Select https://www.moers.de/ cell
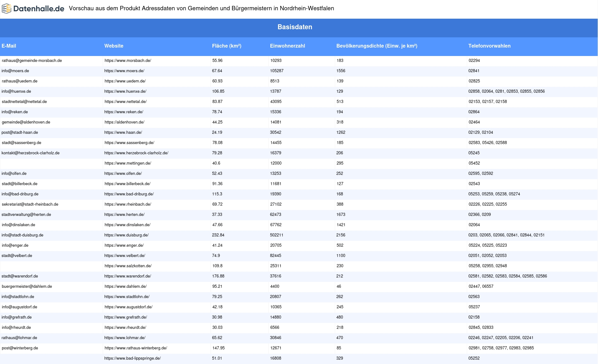 (124, 71)
